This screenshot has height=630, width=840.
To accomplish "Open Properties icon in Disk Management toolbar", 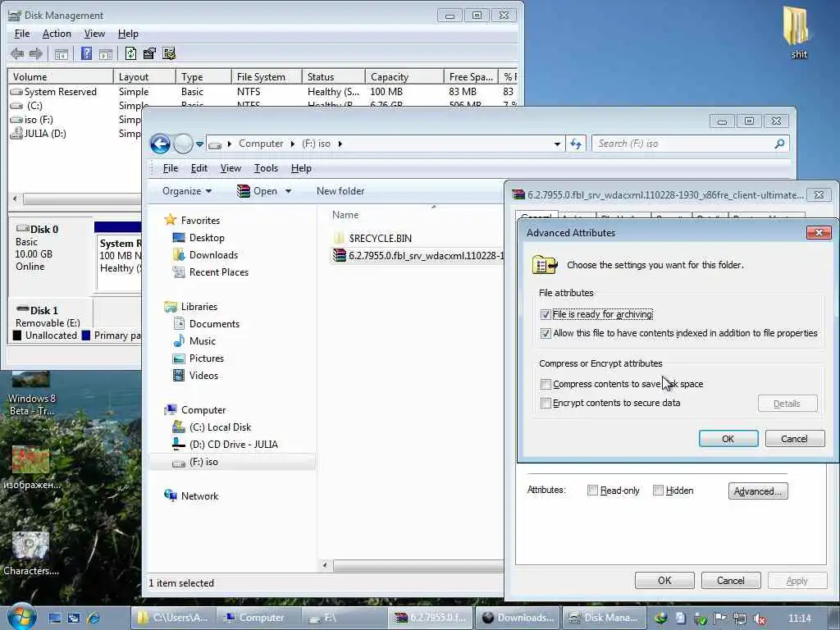I will (149, 53).
